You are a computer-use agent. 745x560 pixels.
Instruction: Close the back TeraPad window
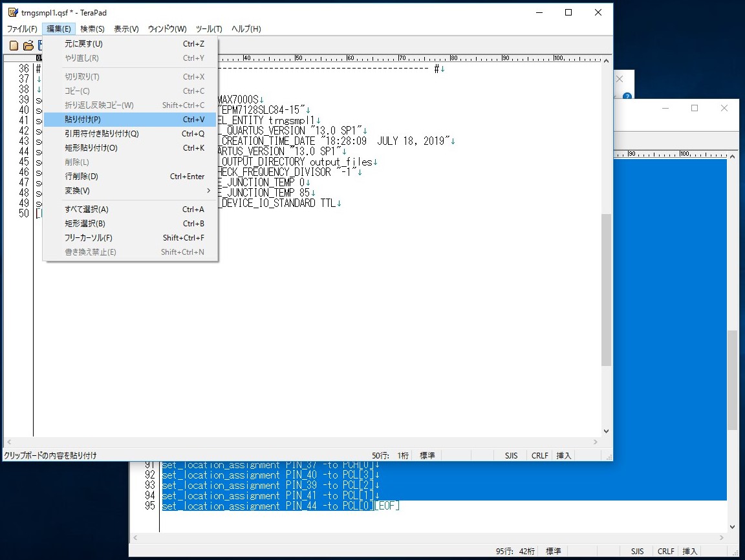click(724, 108)
